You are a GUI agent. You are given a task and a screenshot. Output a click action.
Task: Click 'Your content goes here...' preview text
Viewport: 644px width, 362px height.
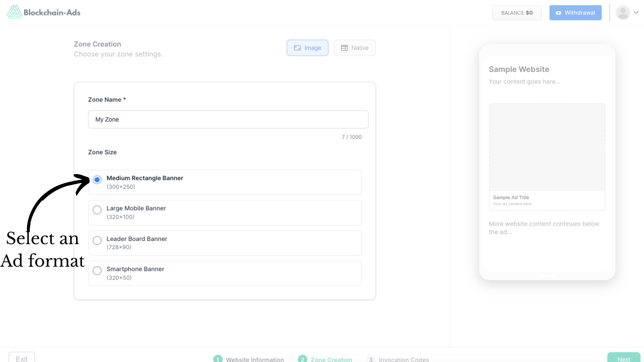click(524, 82)
